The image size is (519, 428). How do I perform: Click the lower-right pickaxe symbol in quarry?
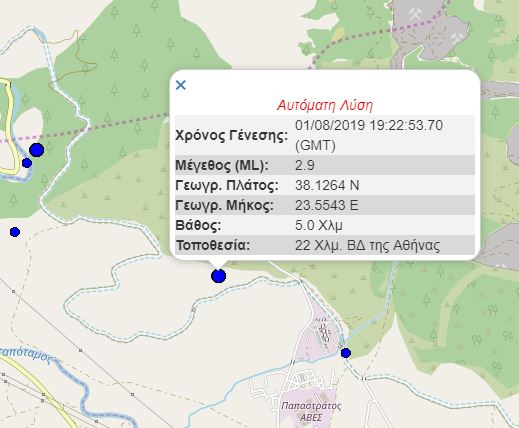tap(458, 38)
